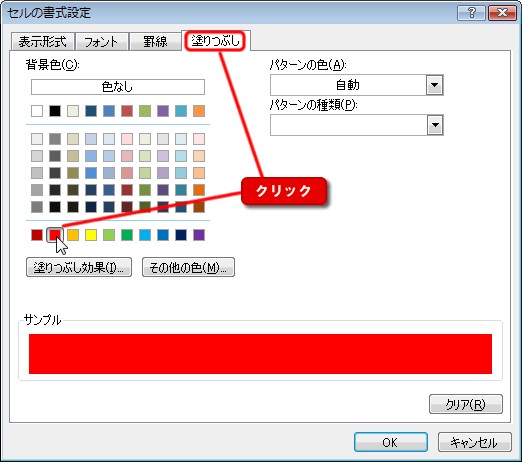This screenshot has height=462, width=522.
Task: Select the purple standard color swatch
Action: point(199,235)
